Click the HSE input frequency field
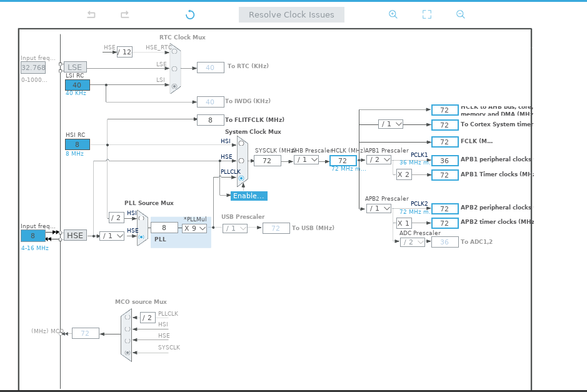The width and height of the screenshot is (587, 392). pyautogui.click(x=33, y=236)
